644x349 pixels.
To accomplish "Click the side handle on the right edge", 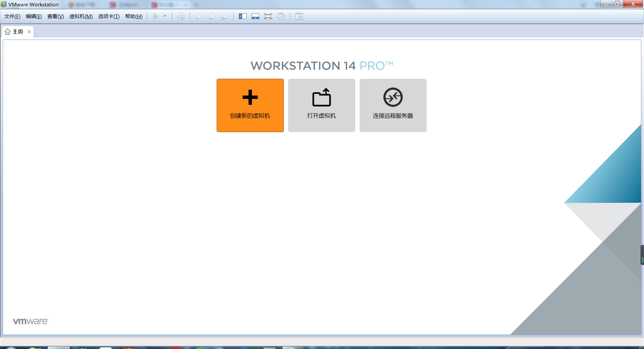I will 642,255.
